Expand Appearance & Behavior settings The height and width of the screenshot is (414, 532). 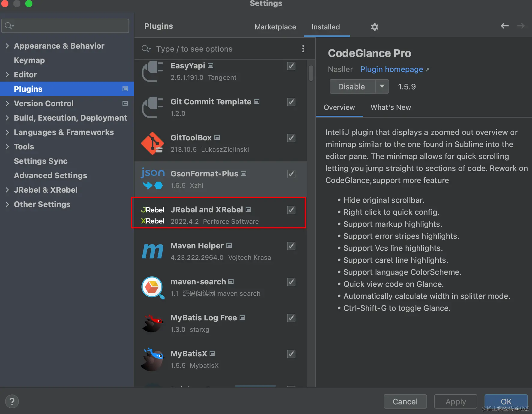[7, 46]
